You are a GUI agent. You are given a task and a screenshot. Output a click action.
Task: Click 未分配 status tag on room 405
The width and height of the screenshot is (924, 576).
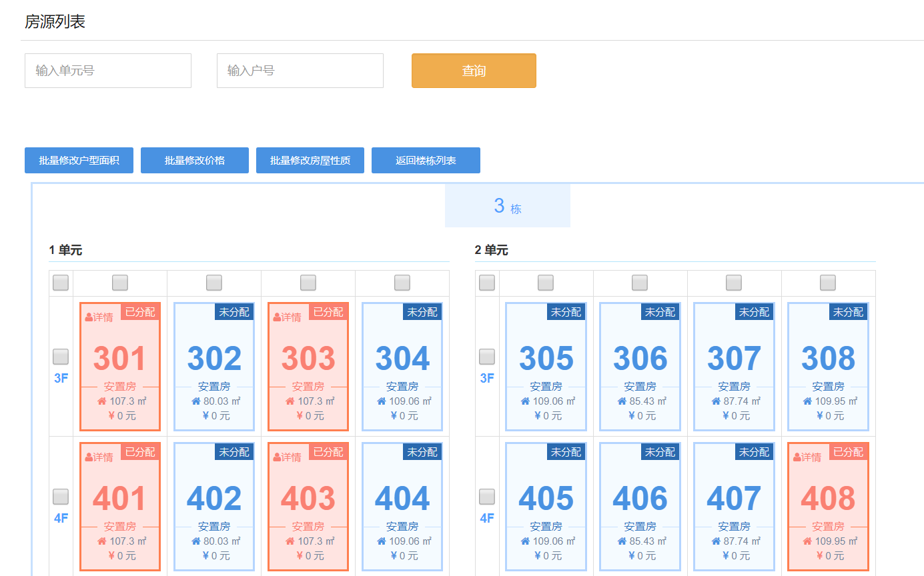point(566,452)
